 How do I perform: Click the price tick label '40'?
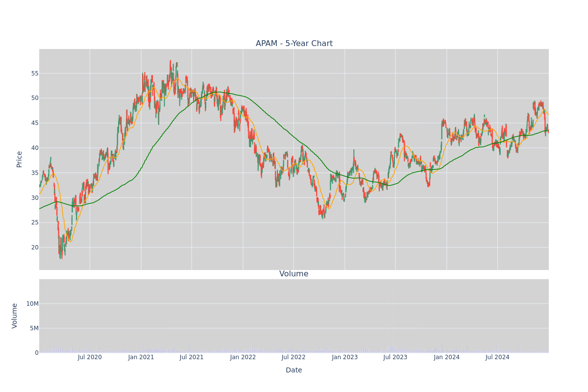35,148
